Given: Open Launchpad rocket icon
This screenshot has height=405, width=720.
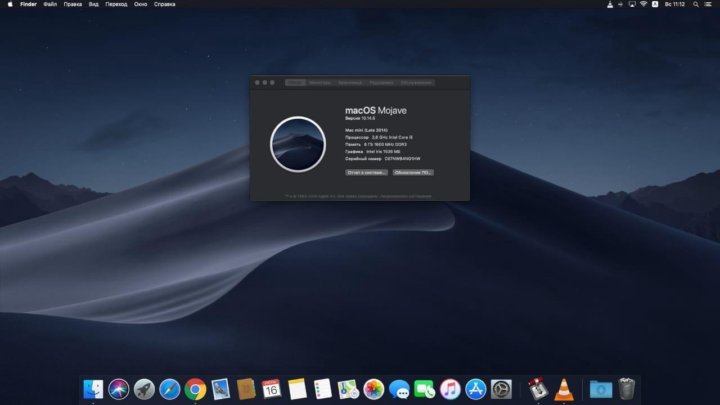Looking at the screenshot, I should pyautogui.click(x=144, y=389).
